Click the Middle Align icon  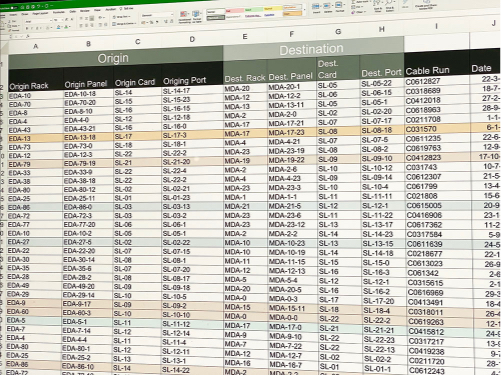(x=86, y=18)
